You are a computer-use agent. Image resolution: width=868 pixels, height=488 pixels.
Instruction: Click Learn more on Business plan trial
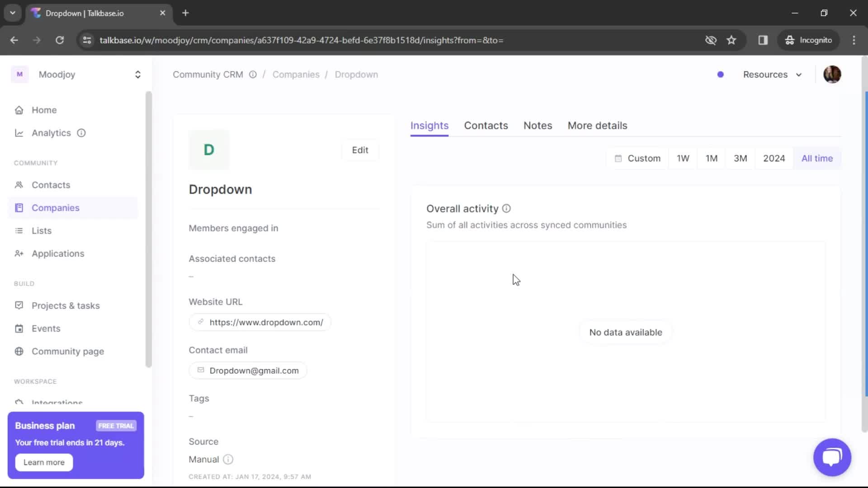44,462
